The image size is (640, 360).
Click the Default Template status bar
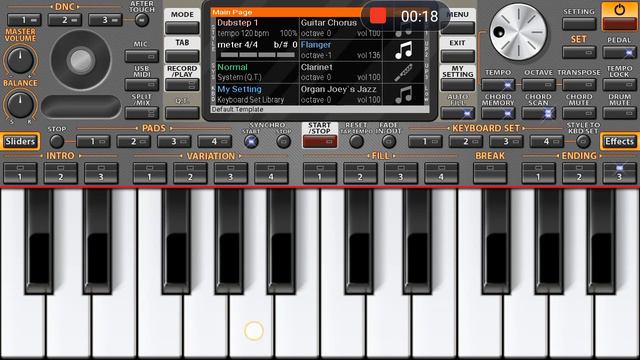[319, 109]
